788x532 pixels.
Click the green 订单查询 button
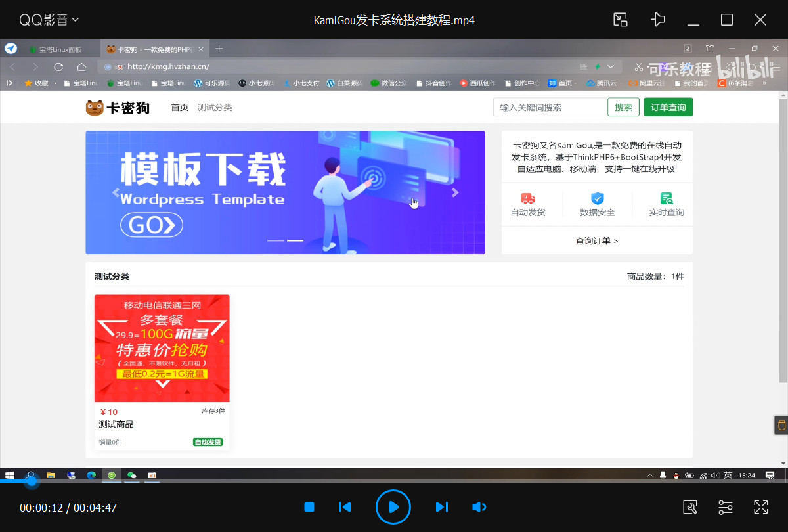click(668, 108)
